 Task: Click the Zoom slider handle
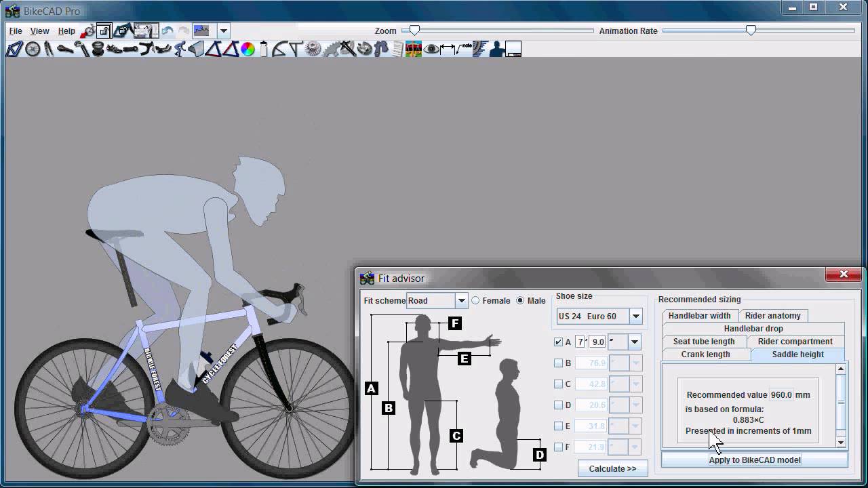coord(414,30)
